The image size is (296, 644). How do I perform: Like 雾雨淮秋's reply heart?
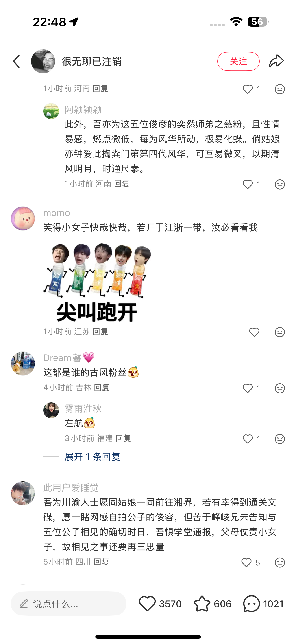(248, 439)
